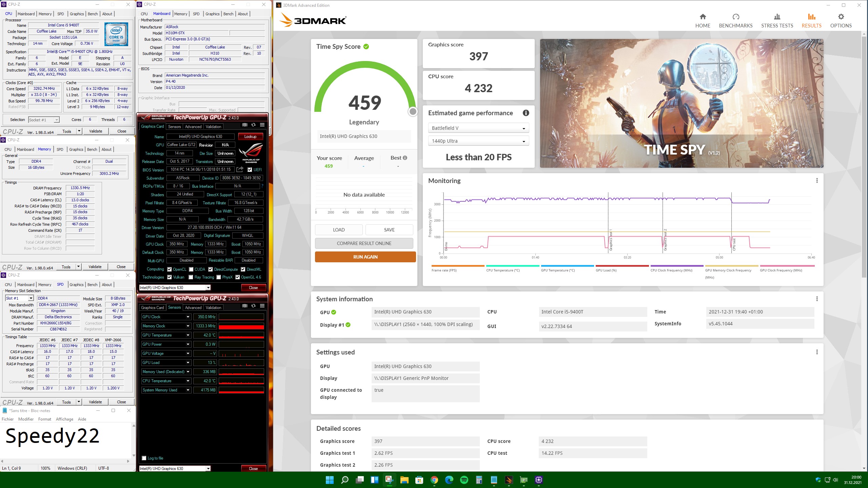Toggle the Ray Tracing checkbox in GPU-Z
Viewport: 868px width, 488px height.
[191, 277]
